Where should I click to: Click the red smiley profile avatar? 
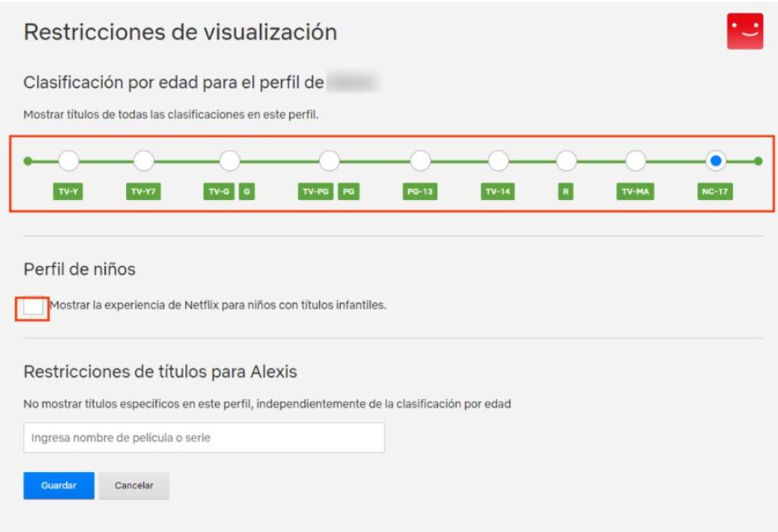coord(745,31)
